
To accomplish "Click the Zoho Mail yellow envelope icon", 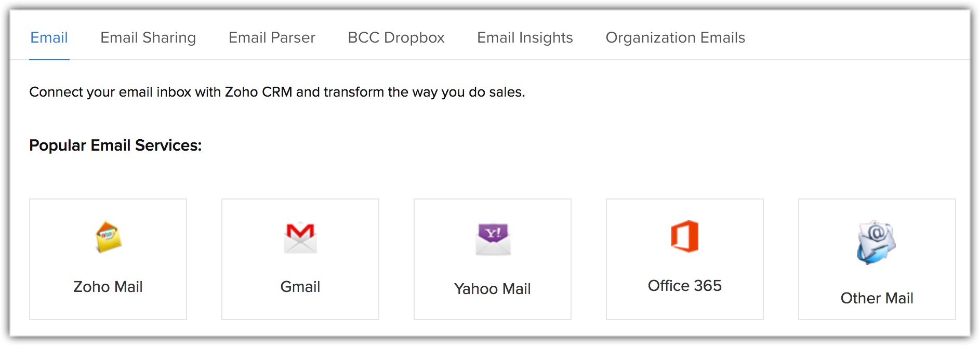I will (108, 237).
